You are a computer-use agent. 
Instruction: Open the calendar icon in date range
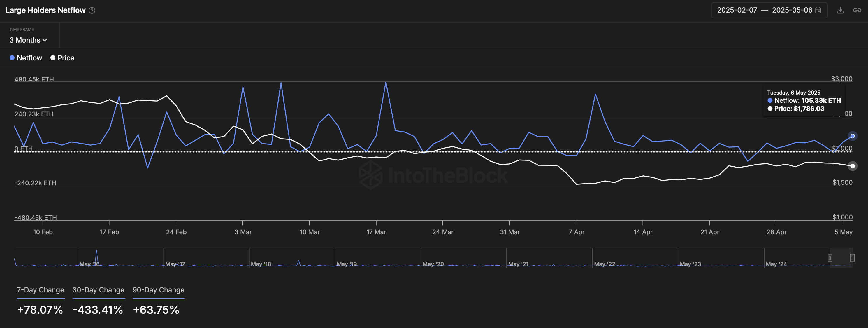coord(818,11)
